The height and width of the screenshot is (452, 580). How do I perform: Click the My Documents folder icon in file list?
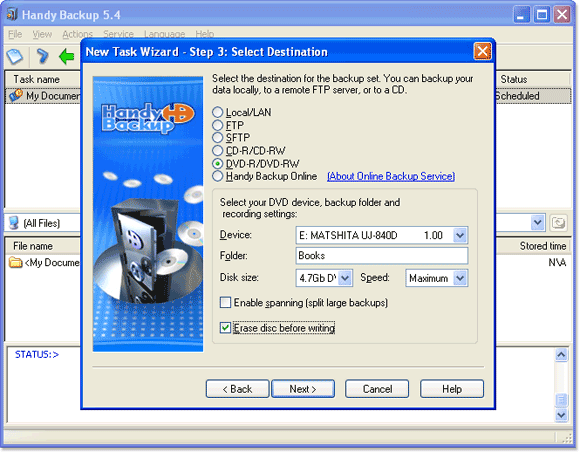[16, 262]
